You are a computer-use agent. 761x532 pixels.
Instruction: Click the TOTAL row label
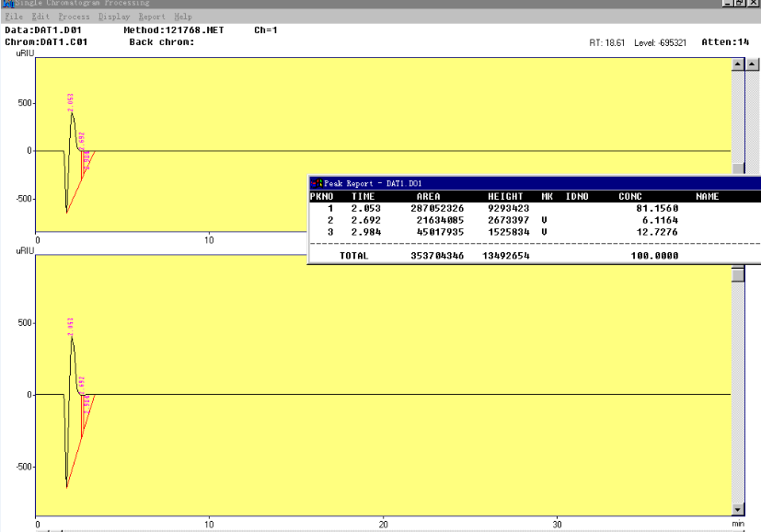pos(353,256)
